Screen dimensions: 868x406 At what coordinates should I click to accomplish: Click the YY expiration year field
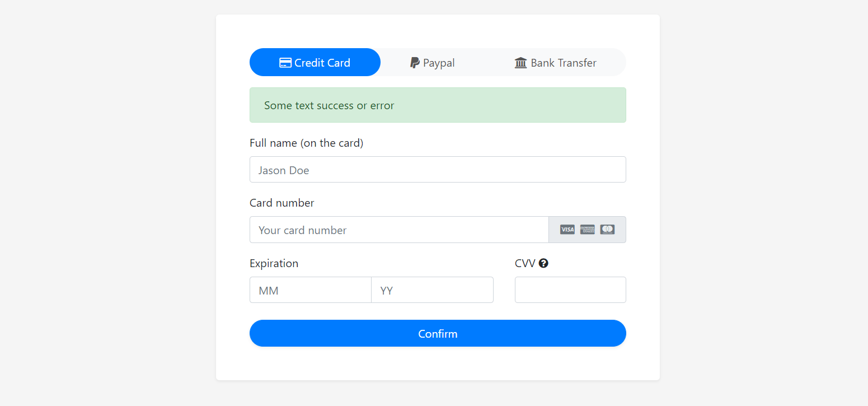432,290
